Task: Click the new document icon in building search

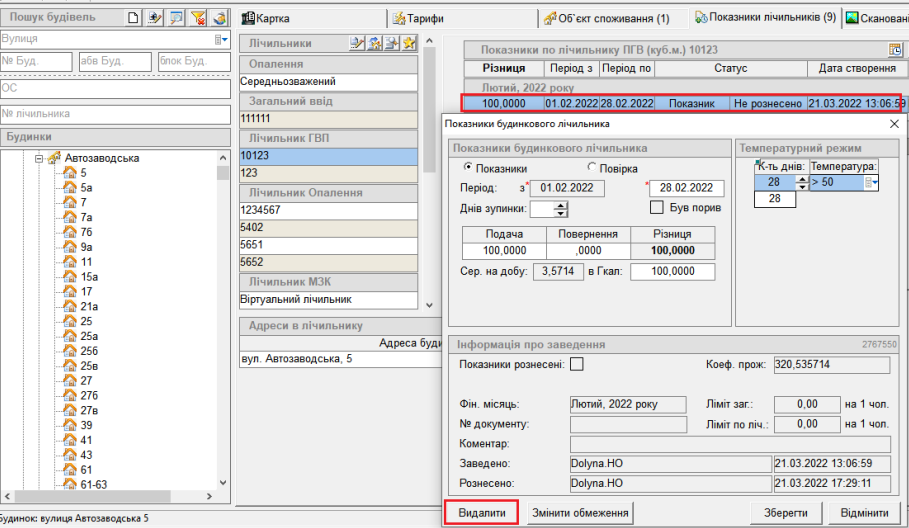Action: click(x=135, y=18)
